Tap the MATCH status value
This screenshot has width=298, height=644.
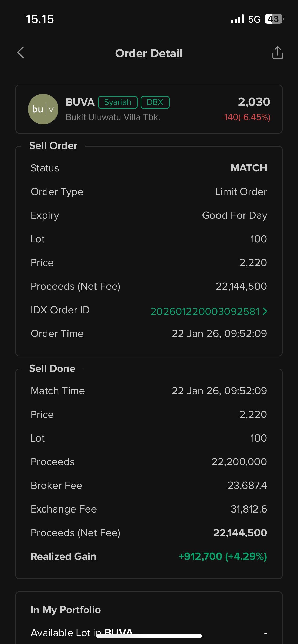[249, 168]
